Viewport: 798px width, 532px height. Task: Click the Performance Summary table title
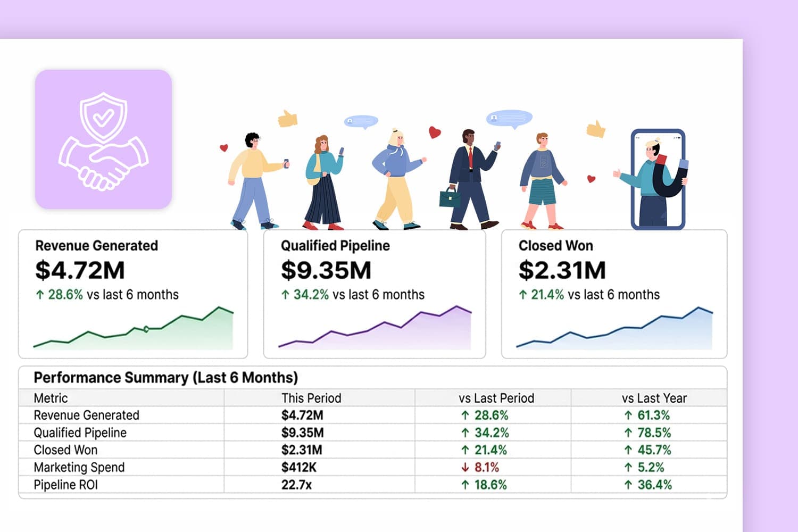click(165, 378)
